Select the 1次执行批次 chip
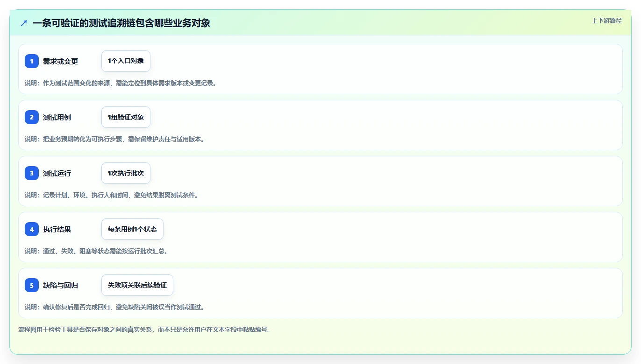The image size is (641, 364). (x=126, y=173)
